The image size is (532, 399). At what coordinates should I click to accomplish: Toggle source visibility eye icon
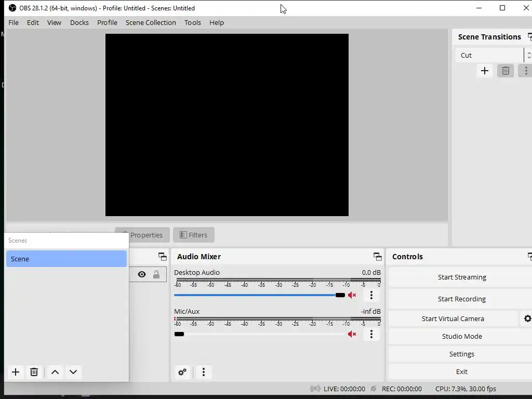pyautogui.click(x=142, y=274)
